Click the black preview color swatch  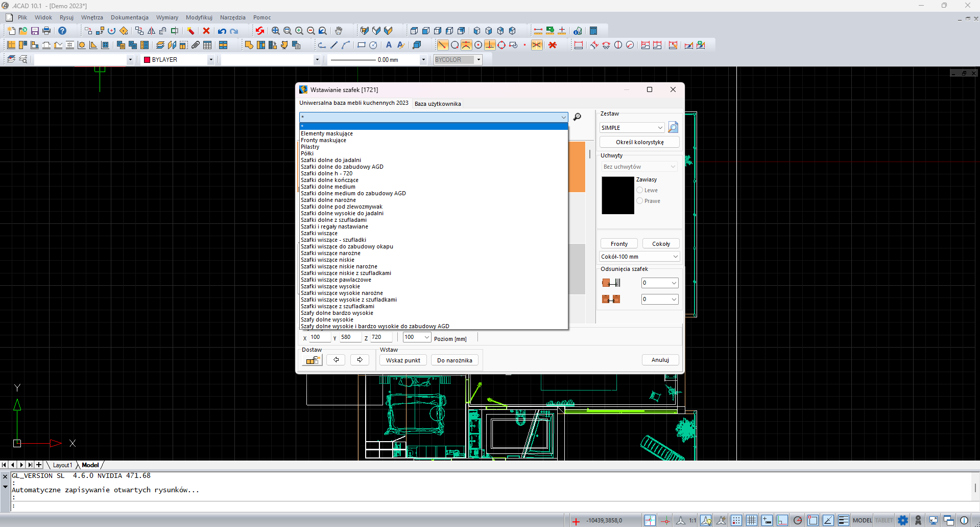click(617, 195)
